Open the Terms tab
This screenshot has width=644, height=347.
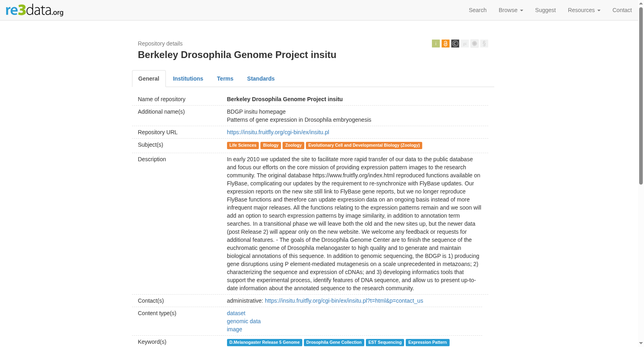pos(225,79)
